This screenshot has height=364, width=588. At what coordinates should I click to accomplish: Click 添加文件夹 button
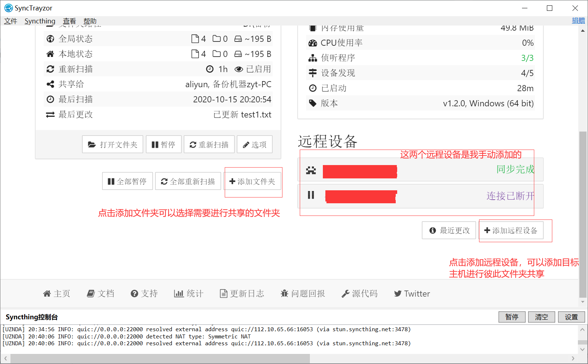tap(252, 181)
